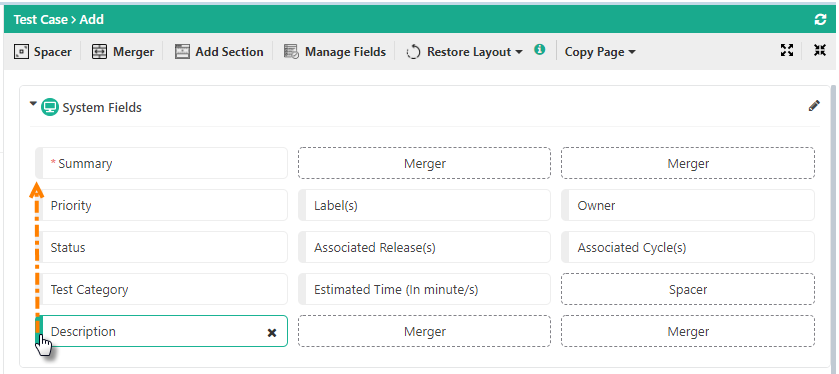This screenshot has width=839, height=374.
Task: Select the Description field
Action: coord(162,331)
